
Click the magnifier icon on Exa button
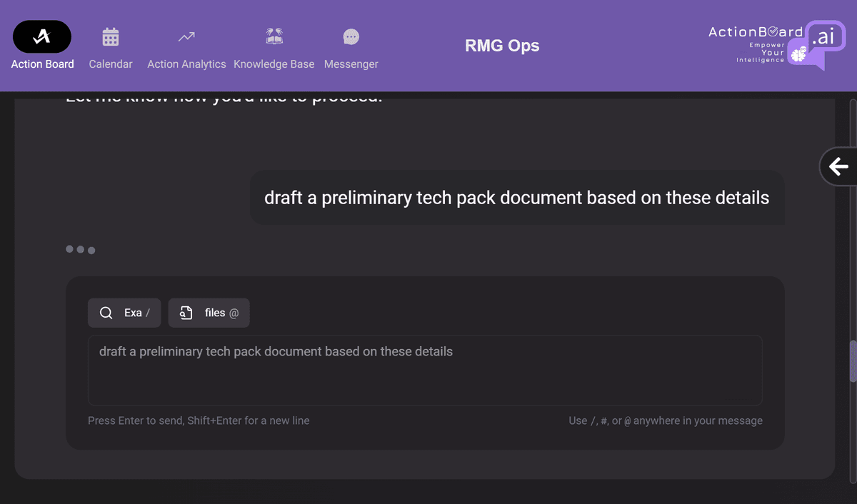pos(106,313)
